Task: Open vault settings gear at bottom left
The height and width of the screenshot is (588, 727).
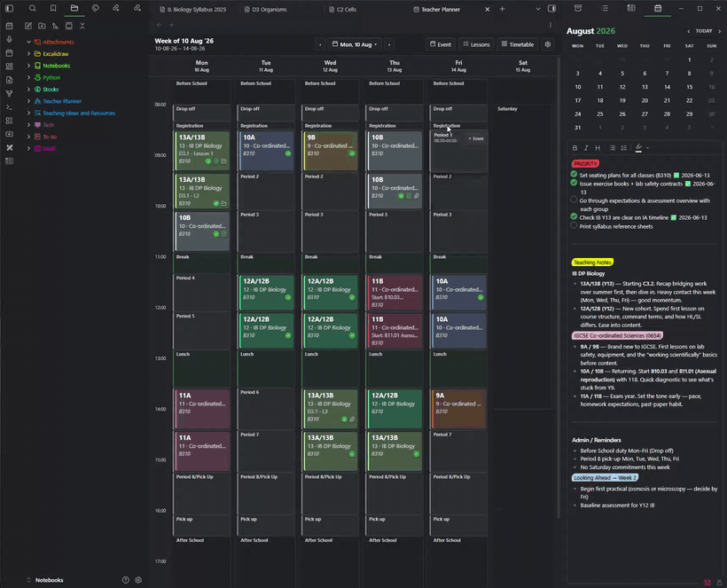Action: tap(138, 580)
